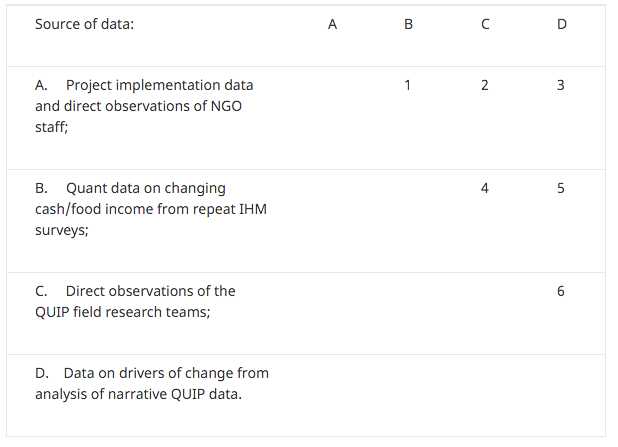The height and width of the screenshot is (447, 618).
Task: Click the 'Data on drivers of change' row label
Action: 152,384
